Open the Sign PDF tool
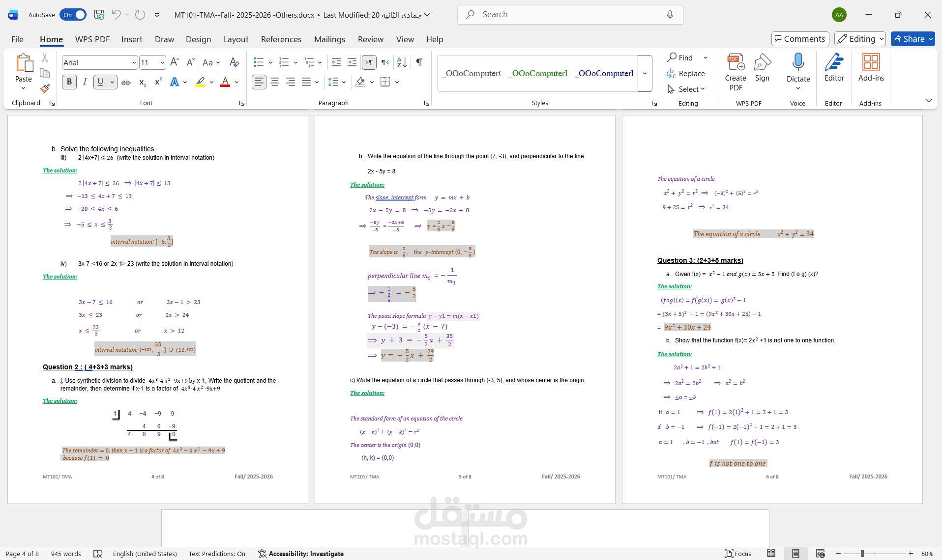 tap(762, 68)
